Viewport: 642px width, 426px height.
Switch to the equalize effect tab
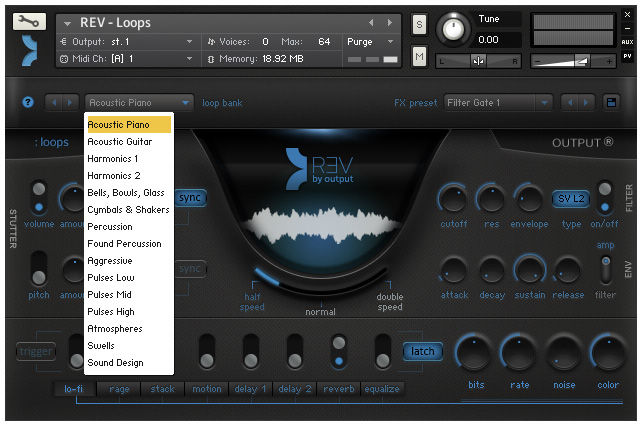382,389
